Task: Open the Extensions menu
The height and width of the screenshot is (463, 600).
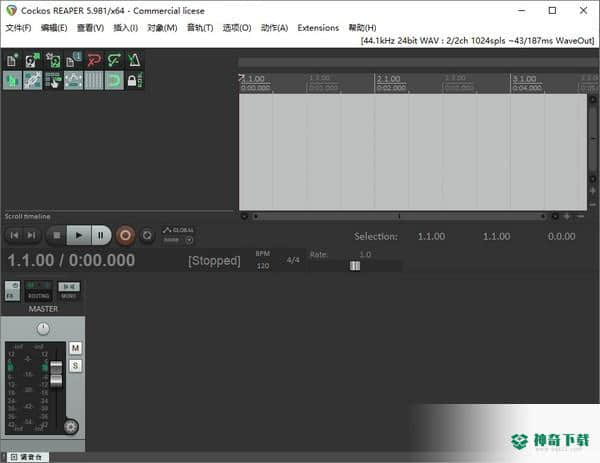Action: pyautogui.click(x=318, y=28)
